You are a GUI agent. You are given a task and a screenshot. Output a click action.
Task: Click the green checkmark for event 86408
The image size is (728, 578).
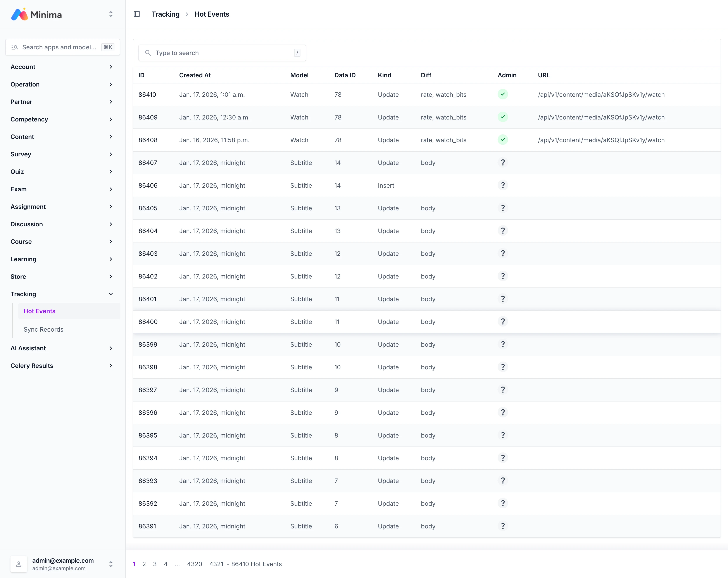pyautogui.click(x=502, y=140)
